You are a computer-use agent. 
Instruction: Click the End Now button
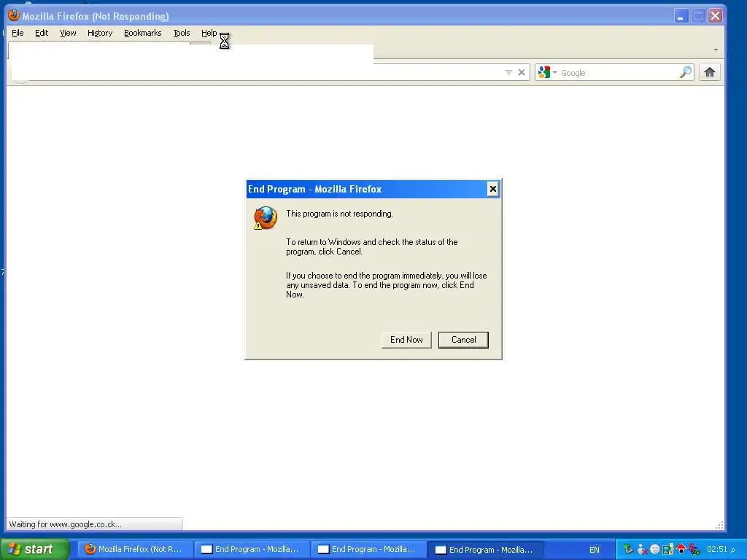tap(406, 340)
